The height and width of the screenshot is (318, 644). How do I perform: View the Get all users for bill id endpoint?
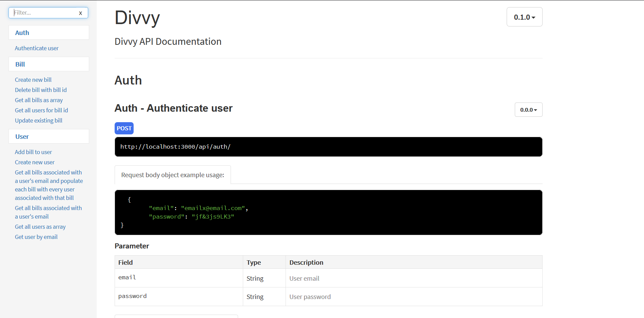[x=41, y=110]
